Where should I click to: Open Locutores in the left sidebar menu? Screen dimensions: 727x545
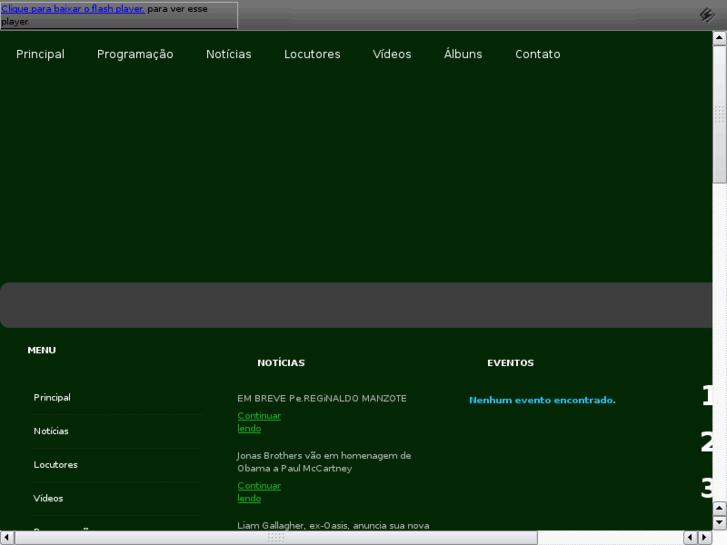coord(55,465)
